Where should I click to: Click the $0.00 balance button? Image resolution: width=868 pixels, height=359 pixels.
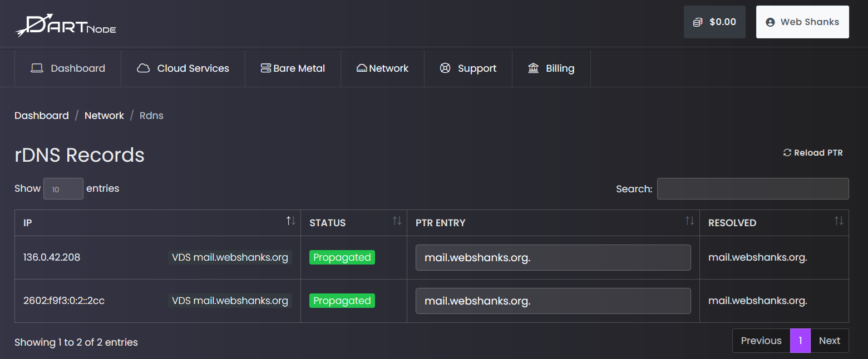click(714, 22)
